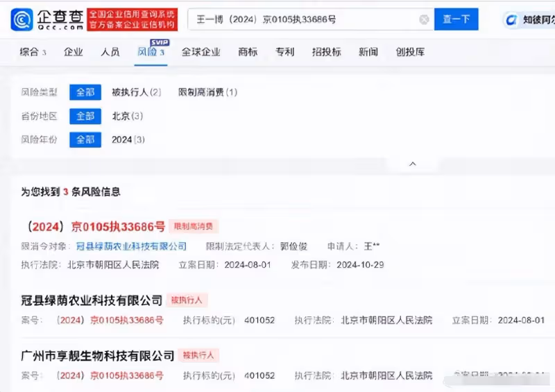Open the 全球企业 tab
Screen dimensions: 555x392
201,52
